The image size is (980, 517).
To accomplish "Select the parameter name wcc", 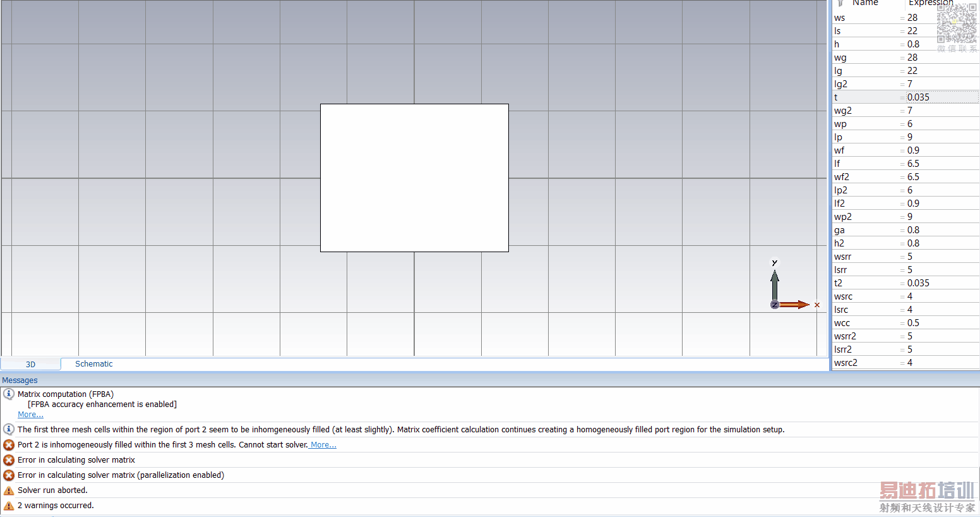I will 842,323.
